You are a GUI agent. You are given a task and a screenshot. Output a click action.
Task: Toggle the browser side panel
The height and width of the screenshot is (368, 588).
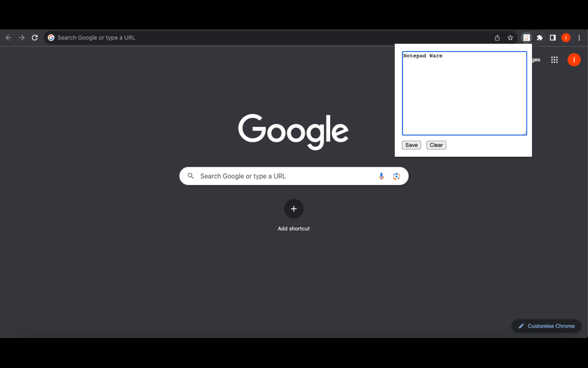(553, 38)
